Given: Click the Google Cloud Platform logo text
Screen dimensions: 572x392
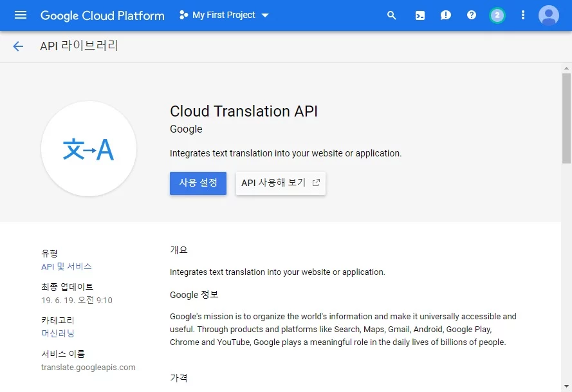Looking at the screenshot, I should 102,15.
